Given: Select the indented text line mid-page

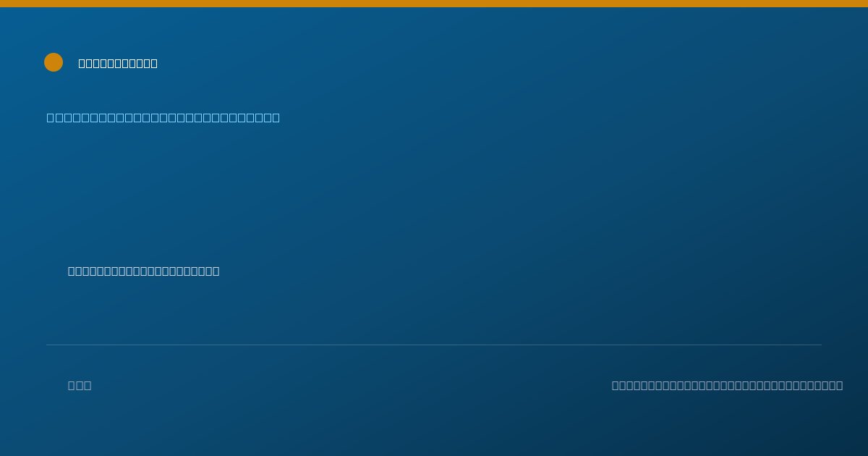Looking at the screenshot, I should click(144, 271).
